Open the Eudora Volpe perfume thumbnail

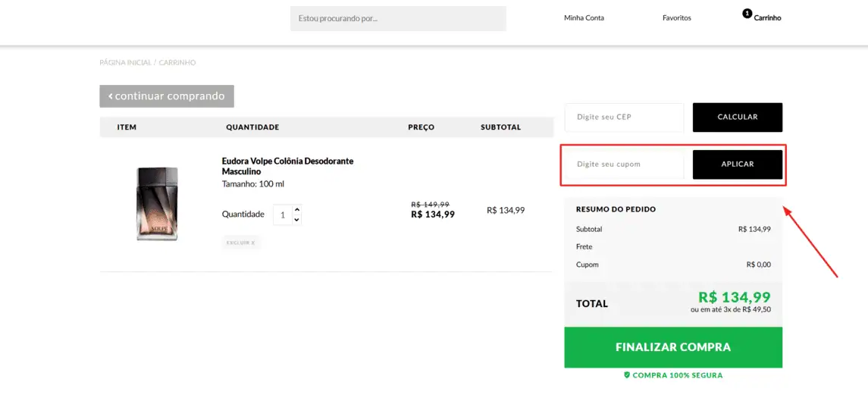(x=157, y=204)
